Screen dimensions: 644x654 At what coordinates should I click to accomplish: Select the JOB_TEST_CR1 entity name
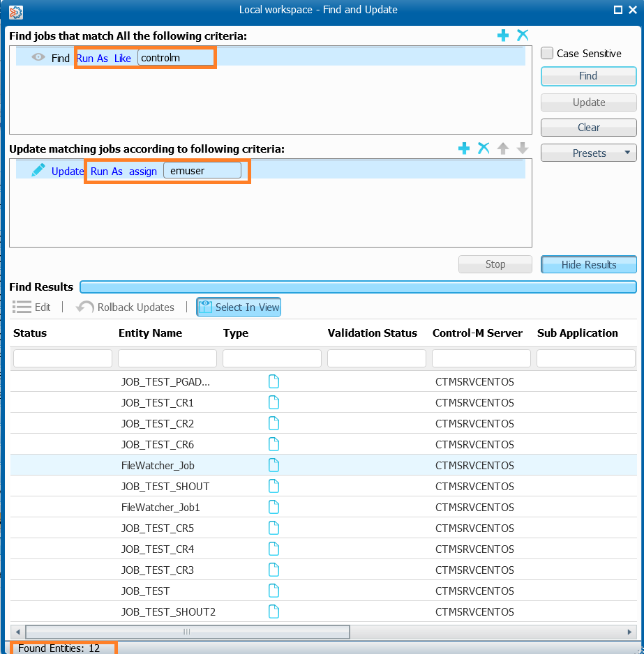158,402
